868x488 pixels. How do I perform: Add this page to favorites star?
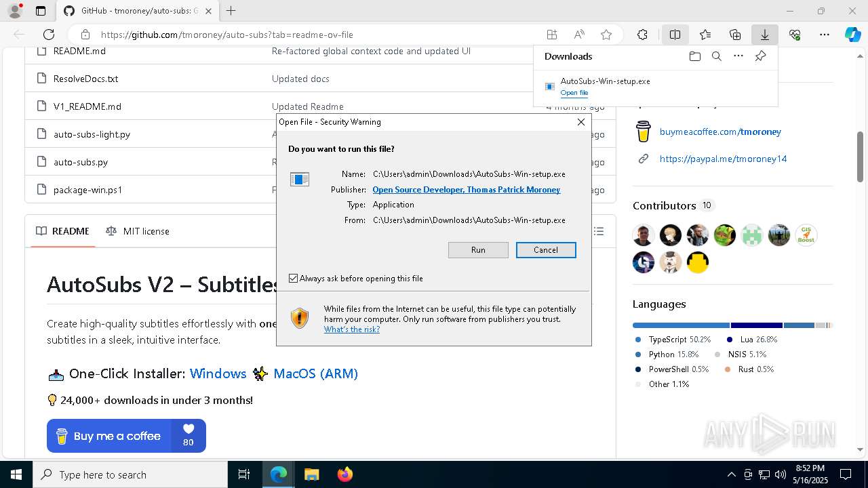point(606,35)
